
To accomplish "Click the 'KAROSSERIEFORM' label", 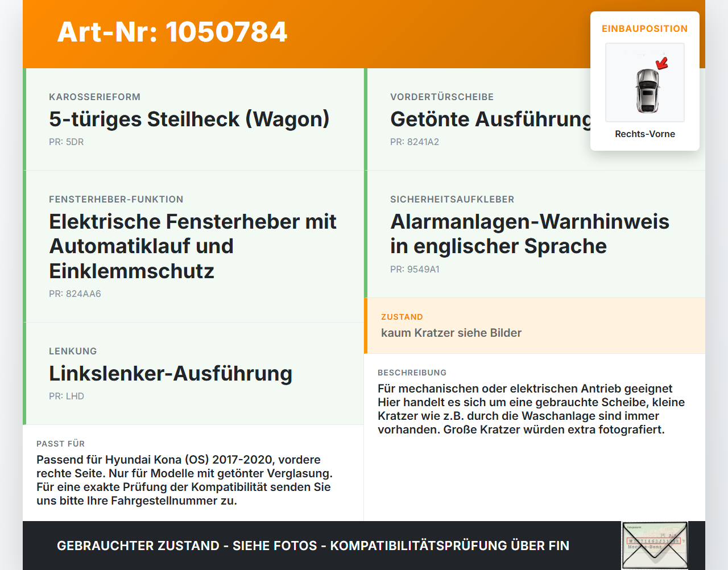I will [x=94, y=97].
